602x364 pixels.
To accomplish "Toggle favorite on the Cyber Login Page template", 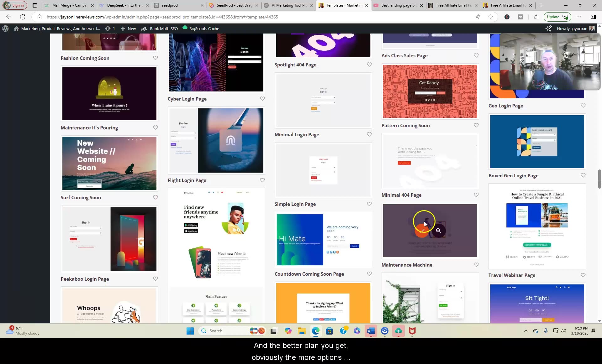I will 262,99.
